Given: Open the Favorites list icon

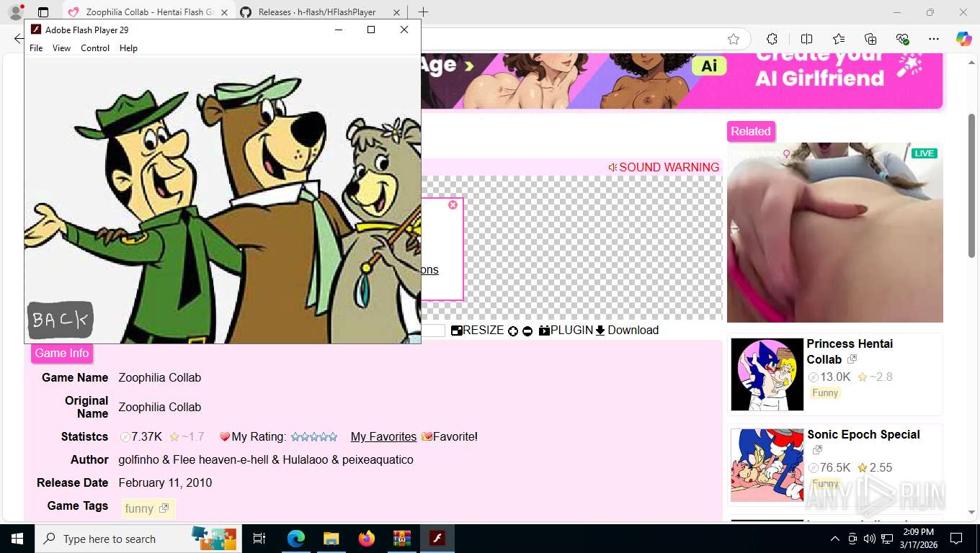Looking at the screenshot, I should coord(839,39).
